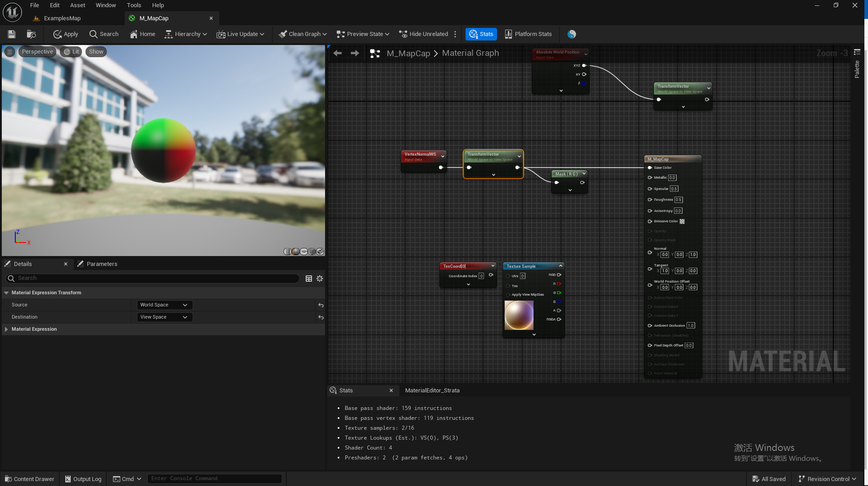Click the Enter Console Command field
Screen dimensions: 868x486
[x=214, y=478]
